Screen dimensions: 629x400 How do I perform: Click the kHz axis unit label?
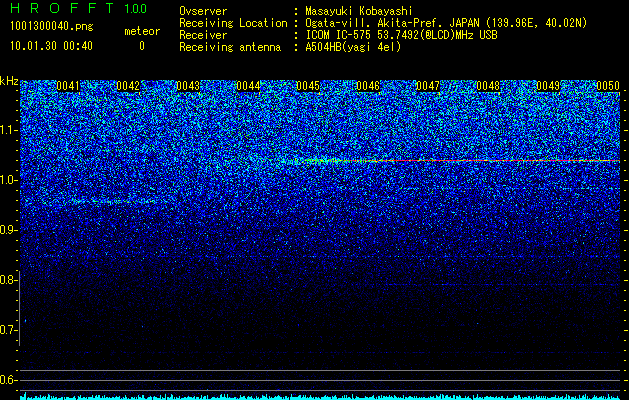pyautogui.click(x=9, y=81)
